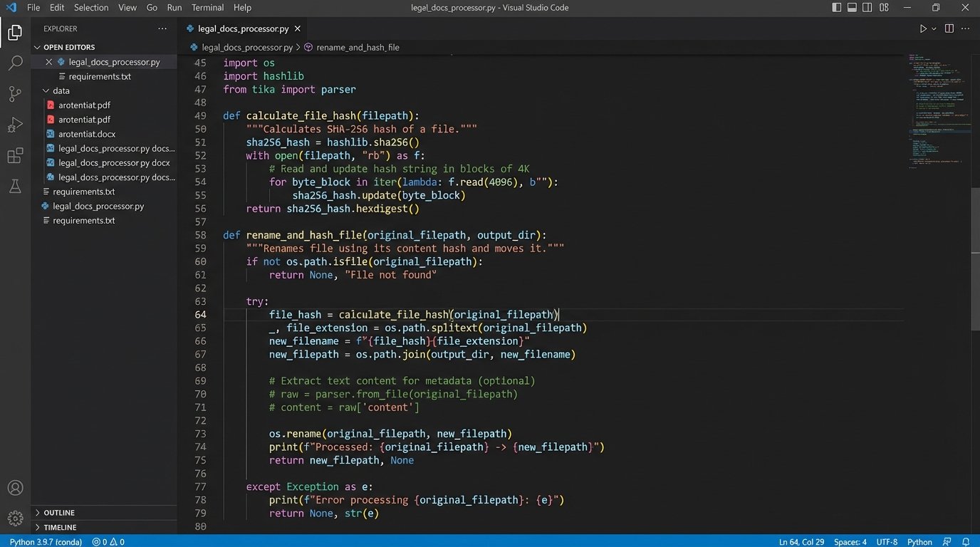Screen dimensions: 980x547
Task: Click the Python 3.9.7 (conda) interpreter selector
Action: coord(44,542)
